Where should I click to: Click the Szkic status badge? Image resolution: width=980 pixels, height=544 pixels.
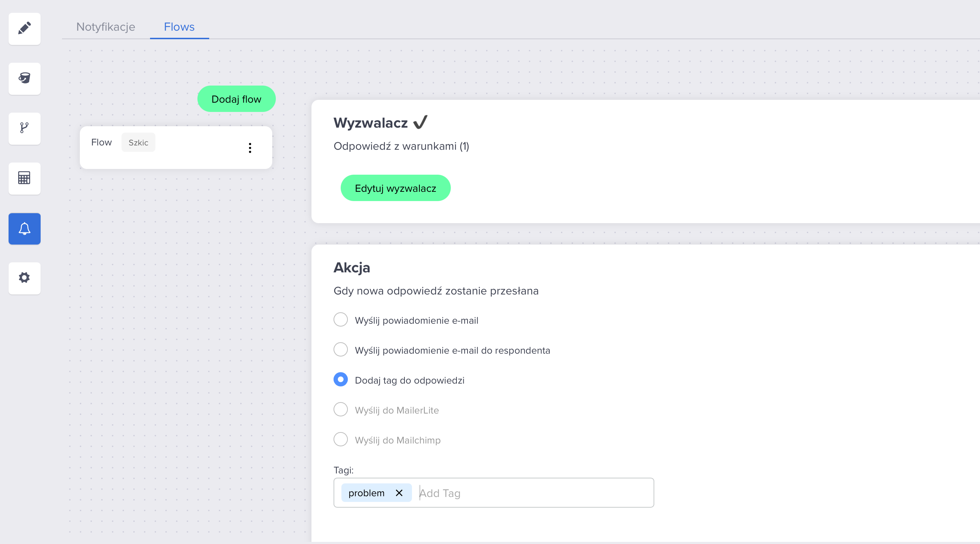click(x=138, y=142)
